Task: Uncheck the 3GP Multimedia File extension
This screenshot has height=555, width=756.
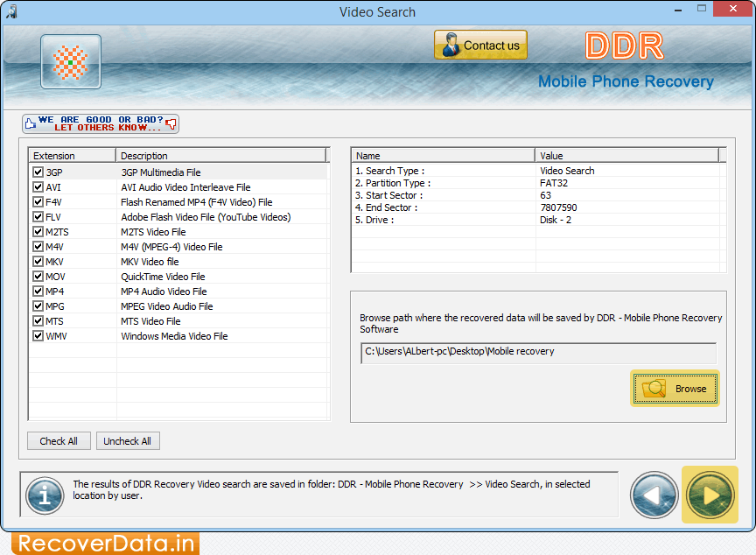Action: tap(37, 172)
